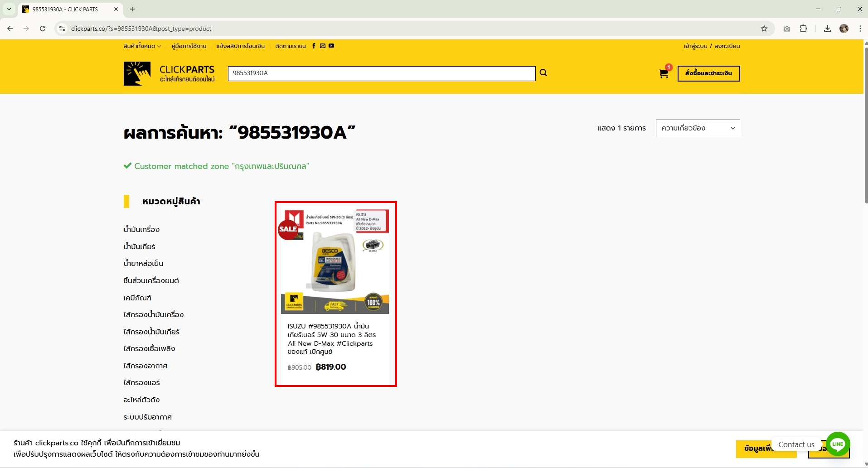Click the ClickParts logo
This screenshot has height=468, width=868.
tap(169, 73)
